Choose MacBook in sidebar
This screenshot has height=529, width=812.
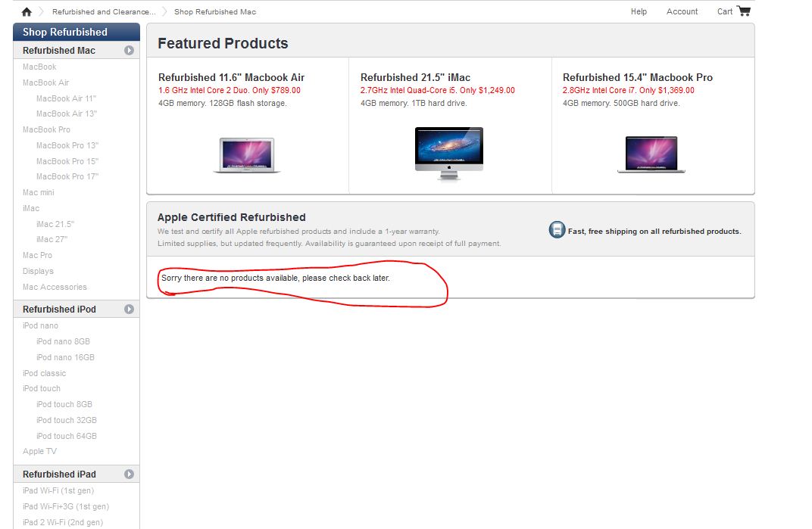(x=39, y=67)
